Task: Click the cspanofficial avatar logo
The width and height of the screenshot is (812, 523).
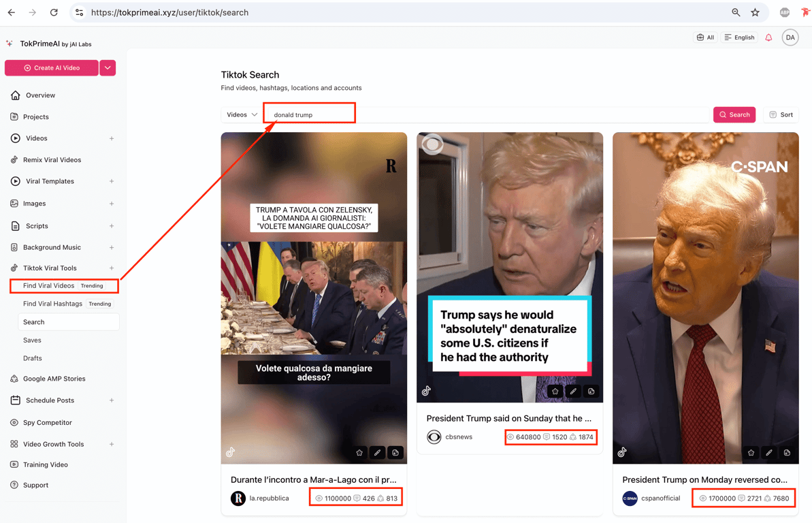Action: [630, 498]
